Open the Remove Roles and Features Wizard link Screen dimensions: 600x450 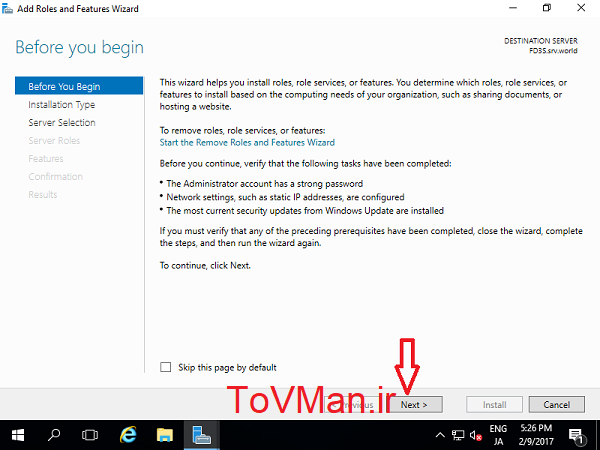coord(247,142)
